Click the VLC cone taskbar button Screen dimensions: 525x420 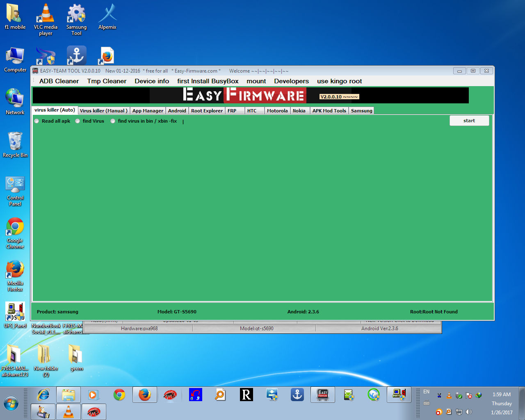click(68, 412)
